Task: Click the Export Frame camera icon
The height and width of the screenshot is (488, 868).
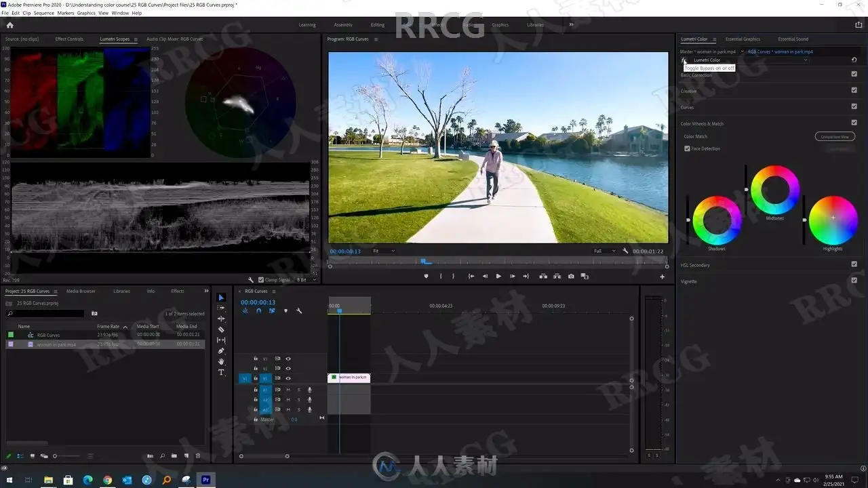Action: [x=571, y=277]
